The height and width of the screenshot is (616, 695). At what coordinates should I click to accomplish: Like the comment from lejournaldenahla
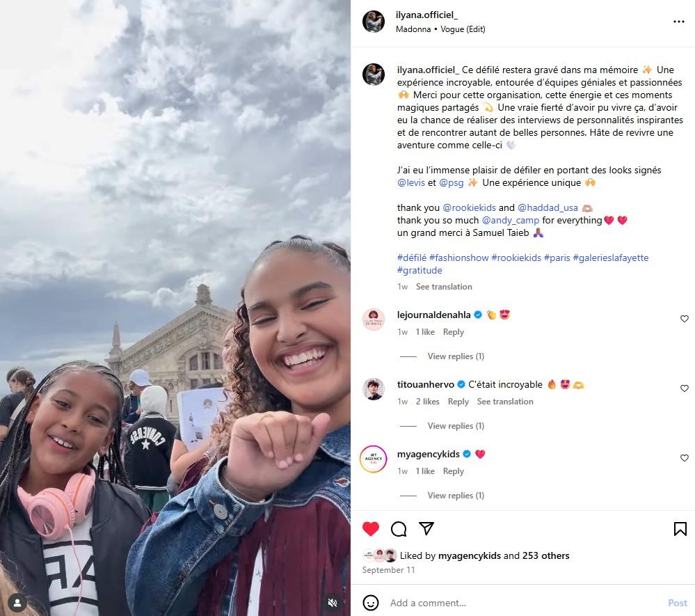[x=685, y=318]
